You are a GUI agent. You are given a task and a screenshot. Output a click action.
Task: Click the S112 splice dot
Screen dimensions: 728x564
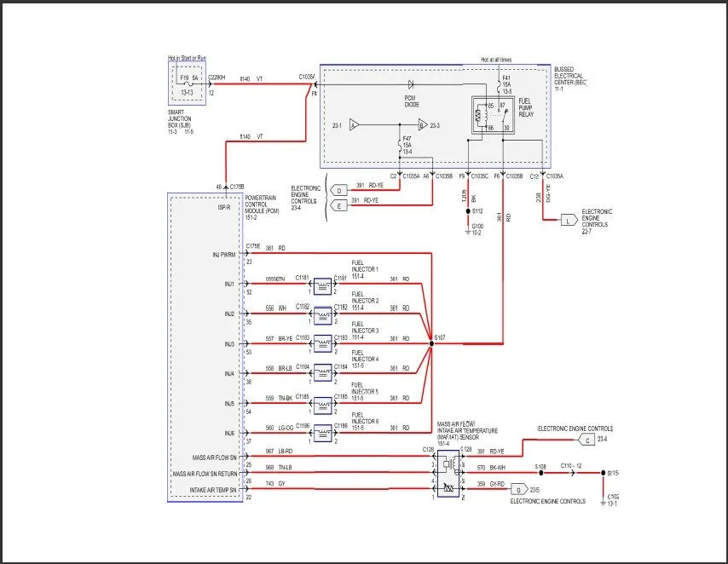[x=468, y=211]
